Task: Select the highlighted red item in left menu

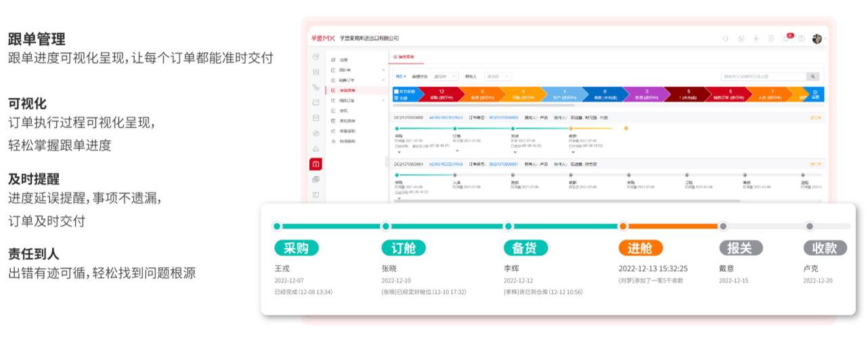Action: click(347, 90)
